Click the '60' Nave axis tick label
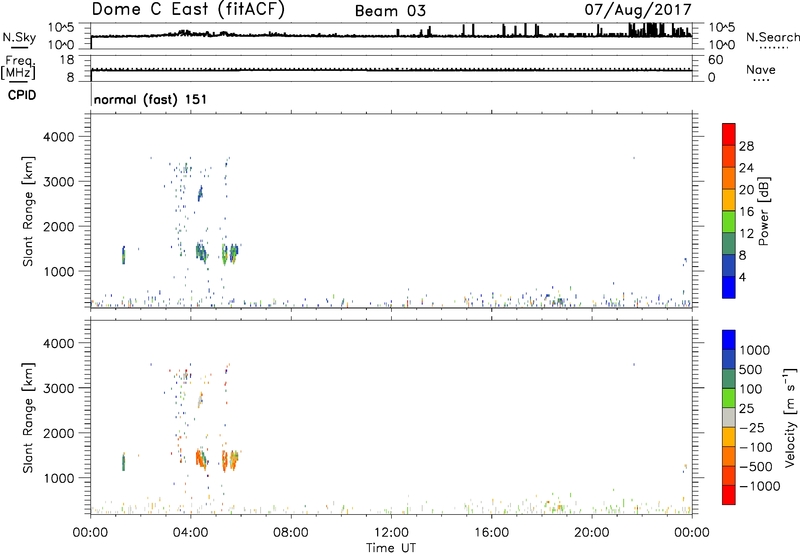The image size is (800, 554). coord(715,60)
